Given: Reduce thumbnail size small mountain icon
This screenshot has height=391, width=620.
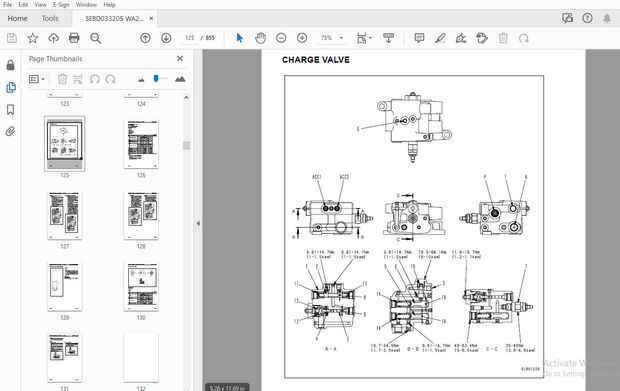Looking at the screenshot, I should click(x=141, y=80).
